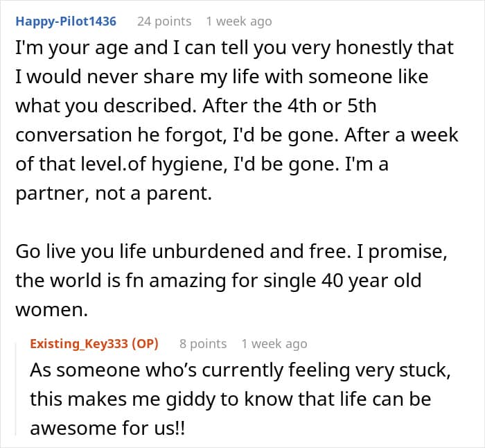Click the phrase "40 year old"
Viewport: 485px width, 448px height.
(x=371, y=280)
